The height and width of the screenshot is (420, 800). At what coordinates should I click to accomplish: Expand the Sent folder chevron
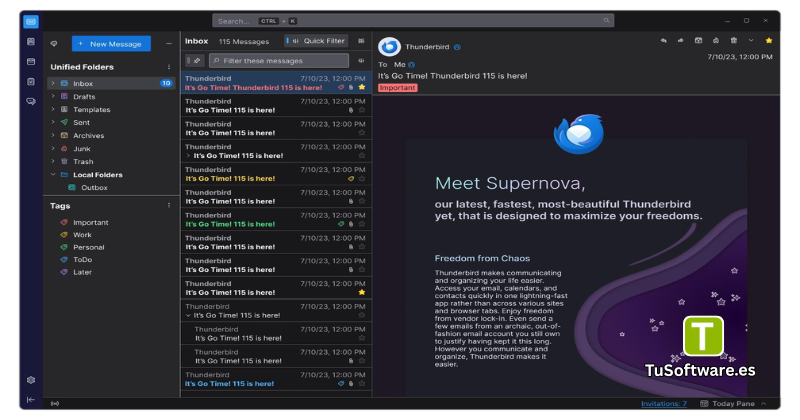(53, 122)
